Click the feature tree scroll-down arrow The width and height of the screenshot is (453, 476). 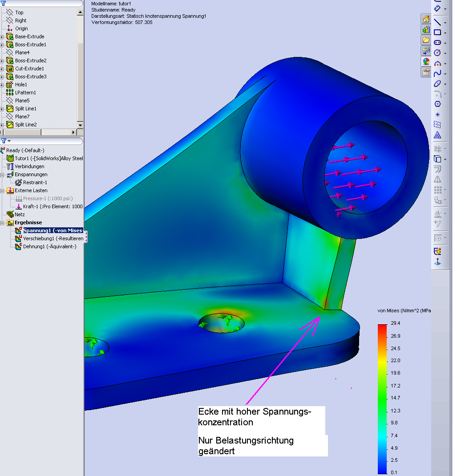point(80,125)
